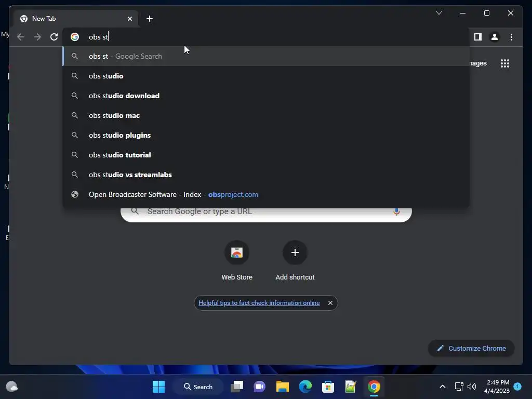Open File Explorer from the taskbar
532x399 pixels.
(282, 387)
